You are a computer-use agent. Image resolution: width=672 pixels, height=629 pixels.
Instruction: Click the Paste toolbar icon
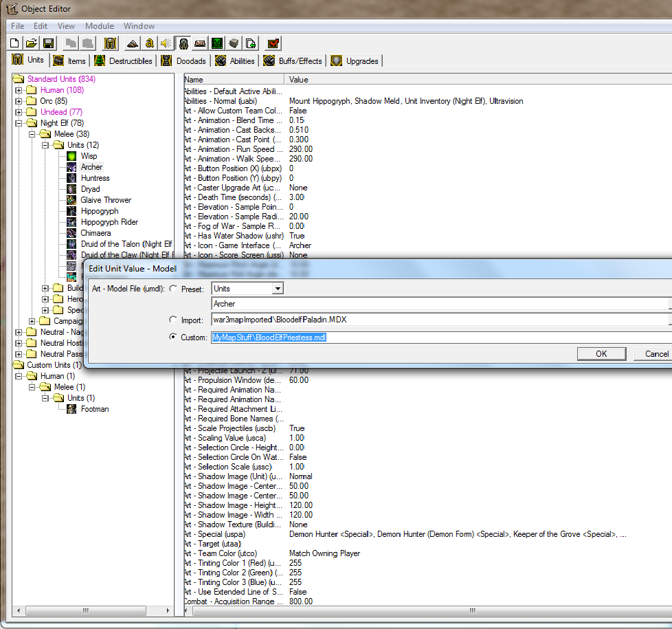coord(88,43)
